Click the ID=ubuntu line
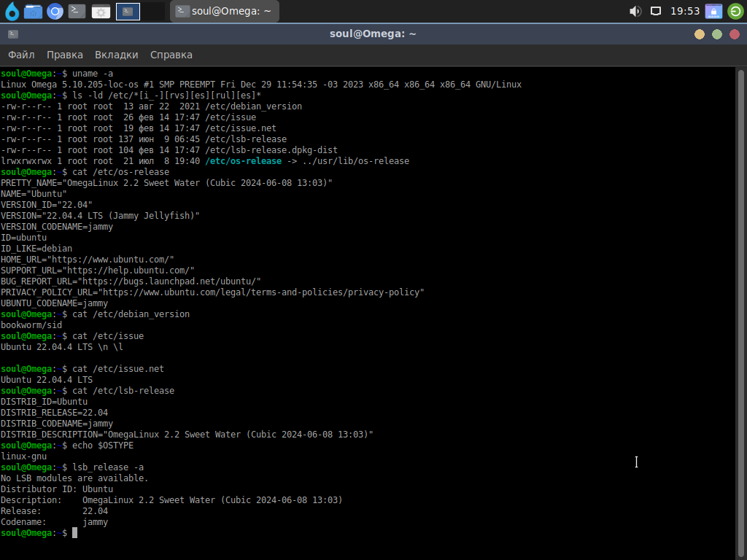Image resolution: width=747 pixels, height=560 pixels. pyautogui.click(x=24, y=238)
